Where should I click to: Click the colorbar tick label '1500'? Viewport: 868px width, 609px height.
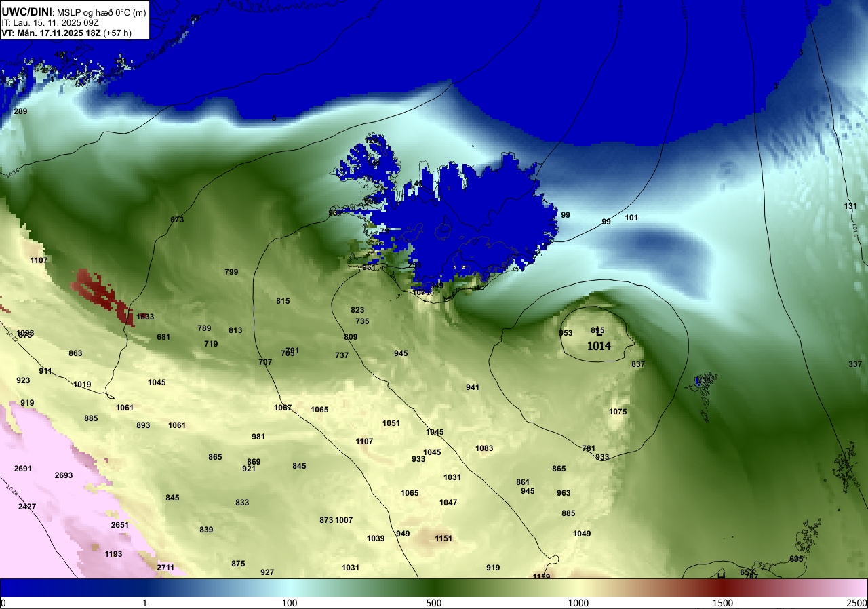[x=722, y=603]
